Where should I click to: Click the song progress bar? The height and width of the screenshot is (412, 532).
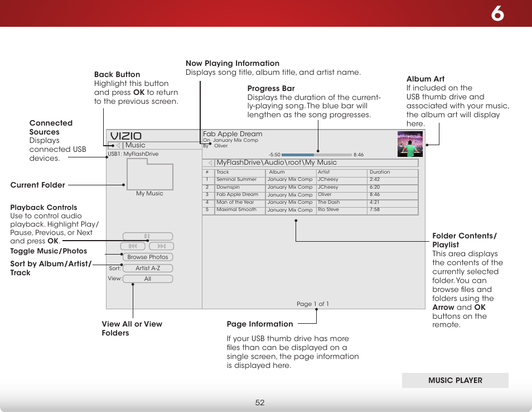(x=317, y=155)
